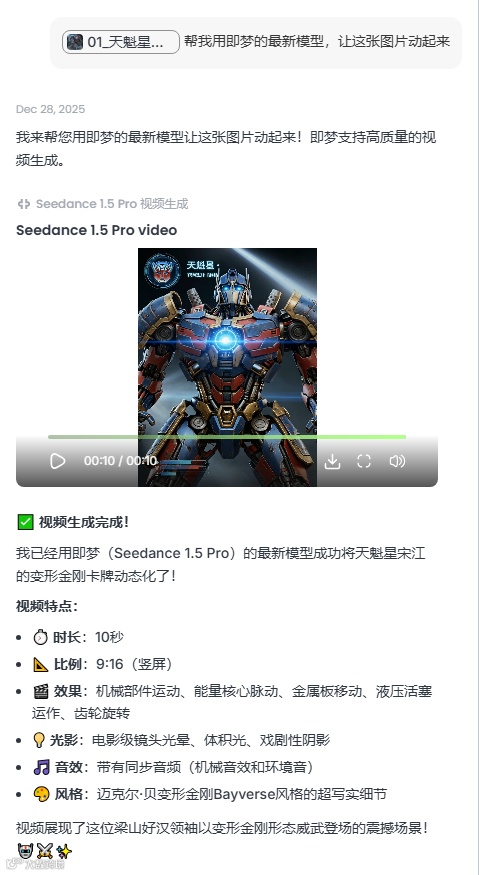
Task: Click the Autobot logo in video
Action: (x=161, y=271)
